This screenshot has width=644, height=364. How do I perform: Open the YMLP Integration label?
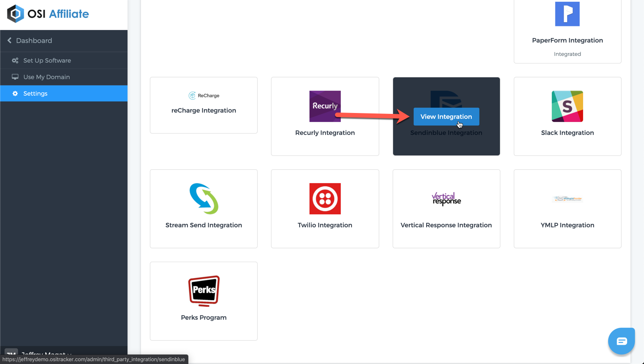[567, 225]
